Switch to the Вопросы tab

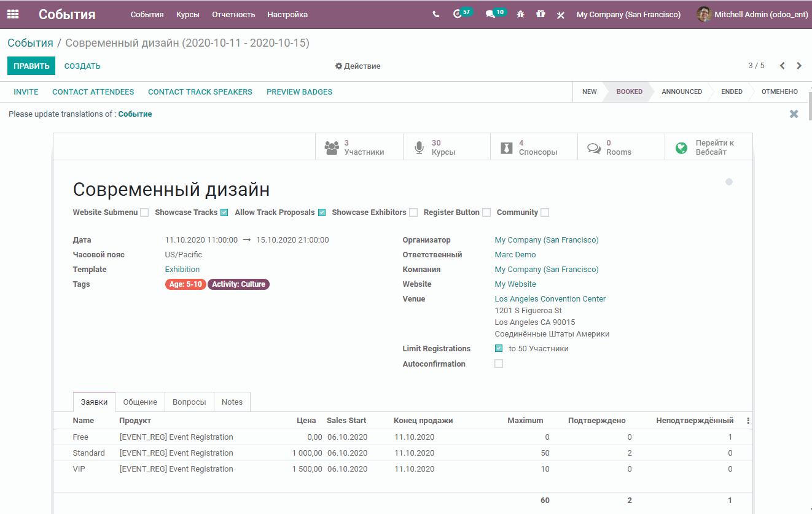[x=189, y=402]
